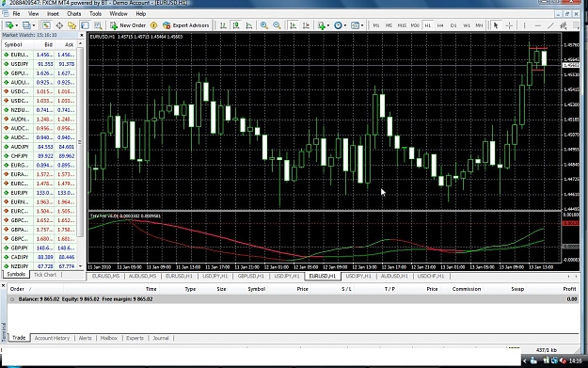Expand the Indicators dropdown arrow
588x368 pixels.
pyautogui.click(x=328, y=25)
